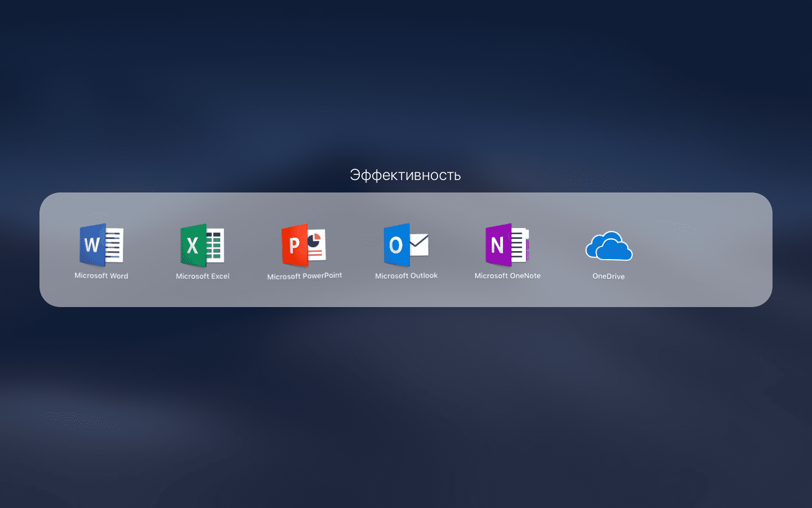This screenshot has width=812, height=508.
Task: Click the "Microsoft Word" label text
Action: click(x=101, y=276)
